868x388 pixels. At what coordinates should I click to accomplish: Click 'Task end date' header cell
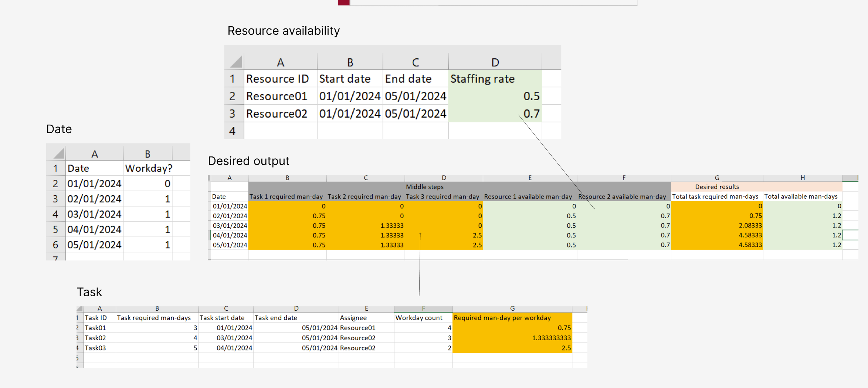pyautogui.click(x=296, y=317)
